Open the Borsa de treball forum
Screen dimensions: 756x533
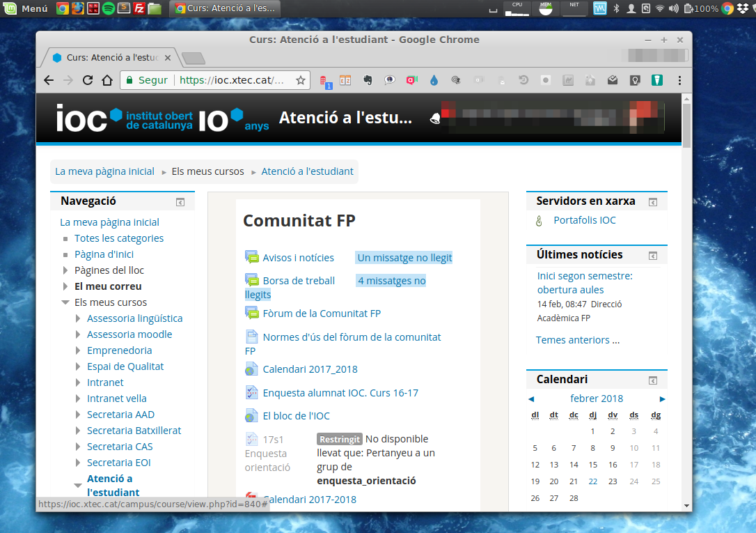[299, 281]
